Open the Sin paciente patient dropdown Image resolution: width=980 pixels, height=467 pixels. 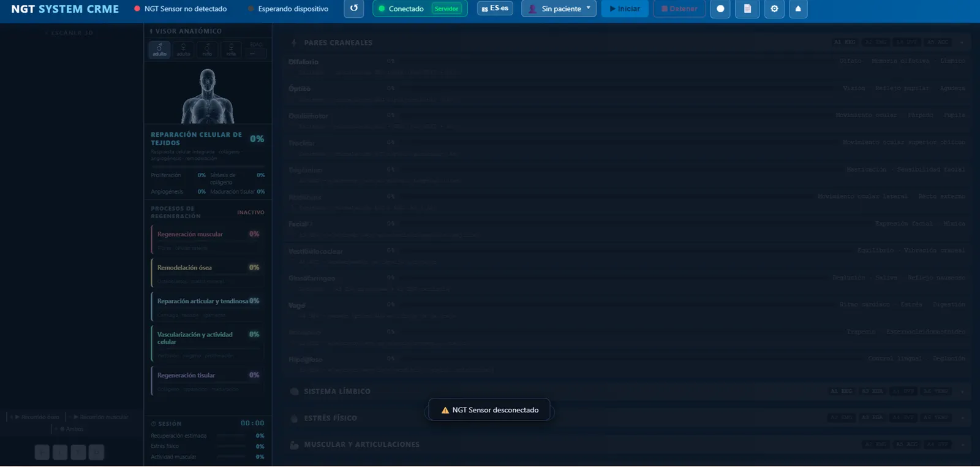tap(559, 9)
